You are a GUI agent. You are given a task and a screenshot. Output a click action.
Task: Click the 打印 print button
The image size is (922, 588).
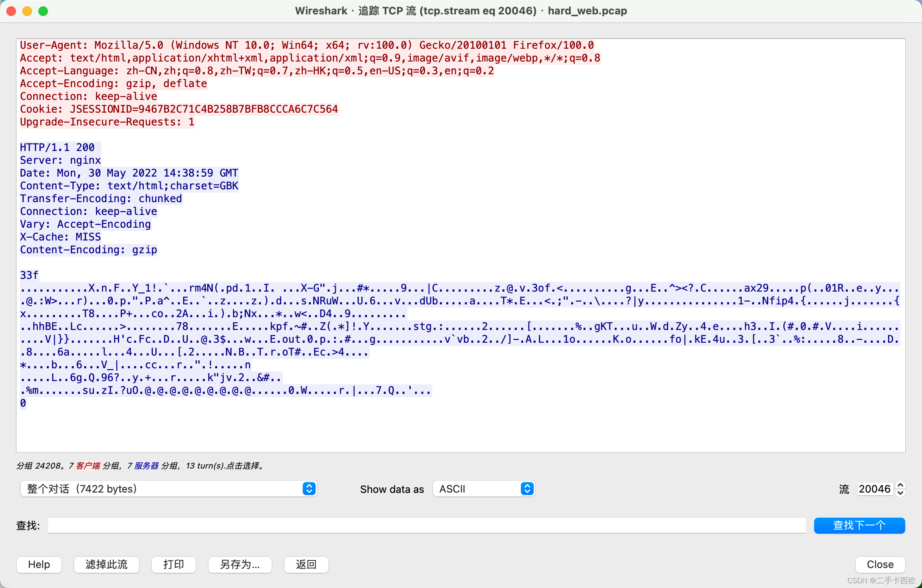pyautogui.click(x=174, y=564)
